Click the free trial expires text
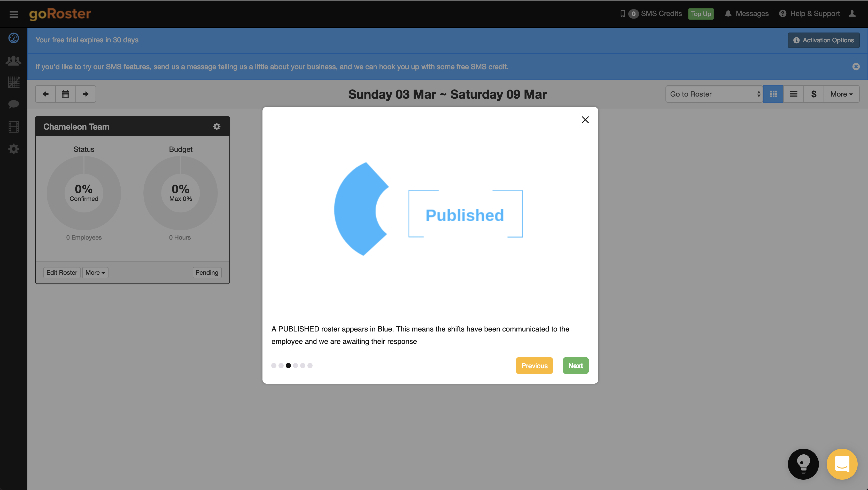Image resolution: width=868 pixels, height=490 pixels. (x=87, y=40)
